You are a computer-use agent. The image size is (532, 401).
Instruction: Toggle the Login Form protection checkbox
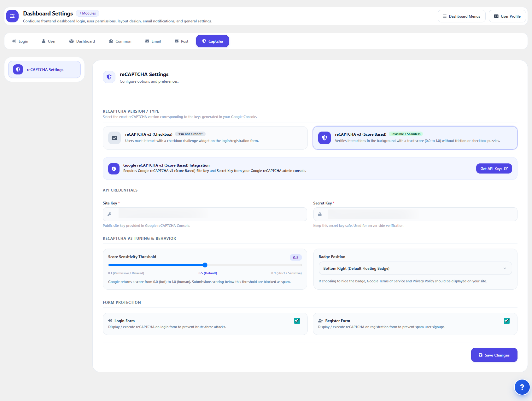click(297, 321)
